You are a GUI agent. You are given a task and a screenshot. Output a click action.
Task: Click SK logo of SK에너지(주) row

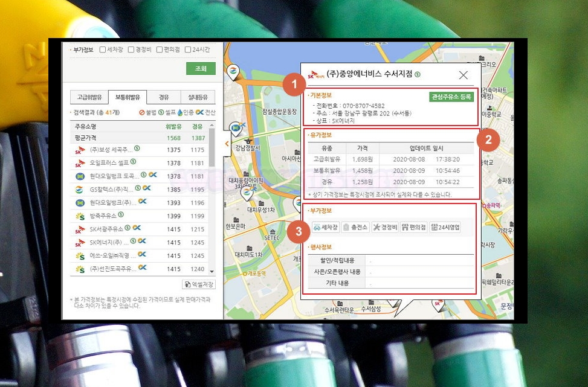(80, 243)
